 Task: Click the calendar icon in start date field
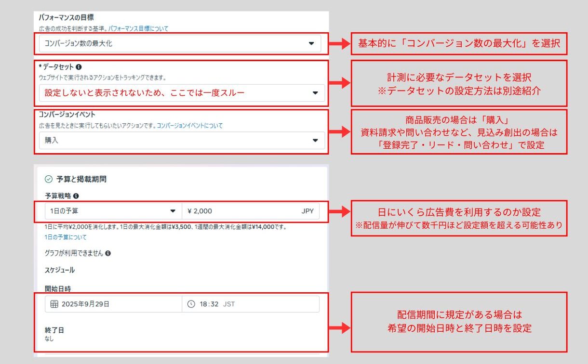(54, 304)
